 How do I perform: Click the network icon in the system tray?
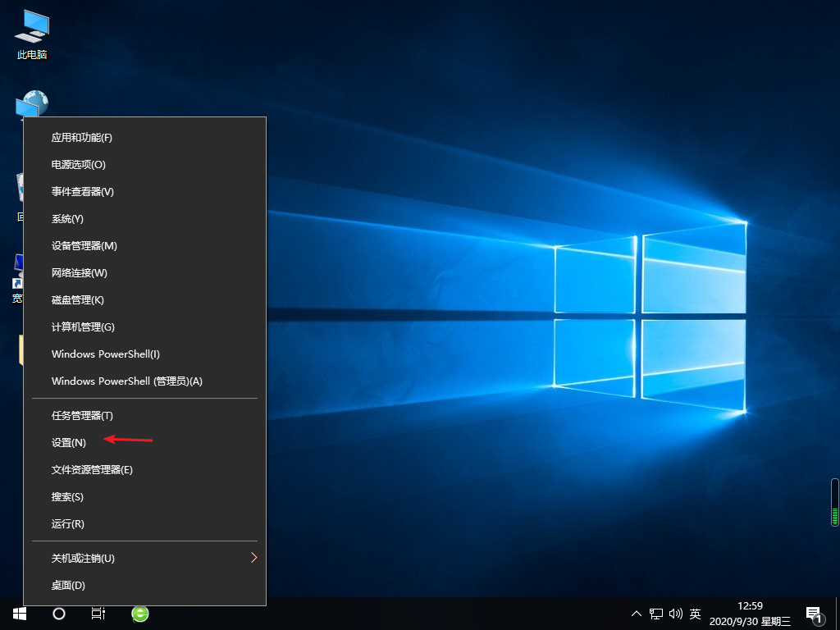click(x=655, y=613)
